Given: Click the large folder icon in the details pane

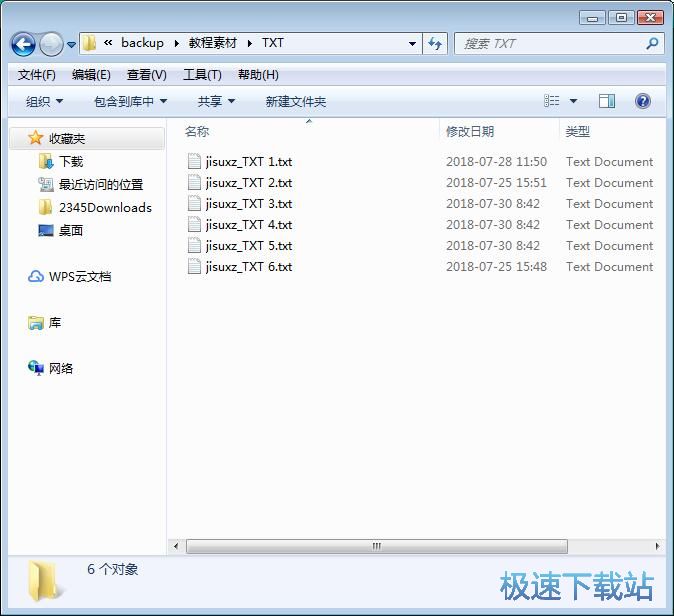Looking at the screenshot, I should pos(44,582).
